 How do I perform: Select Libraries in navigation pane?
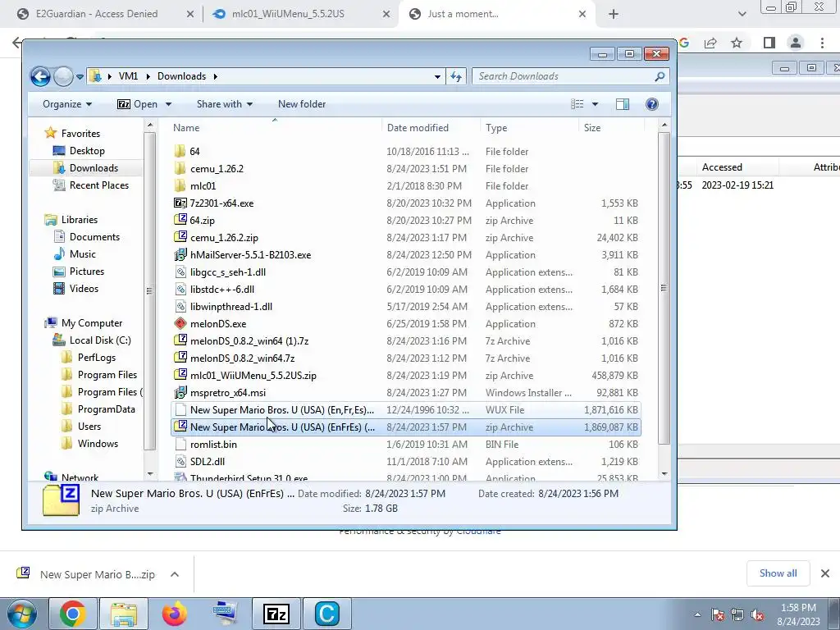[80, 220]
